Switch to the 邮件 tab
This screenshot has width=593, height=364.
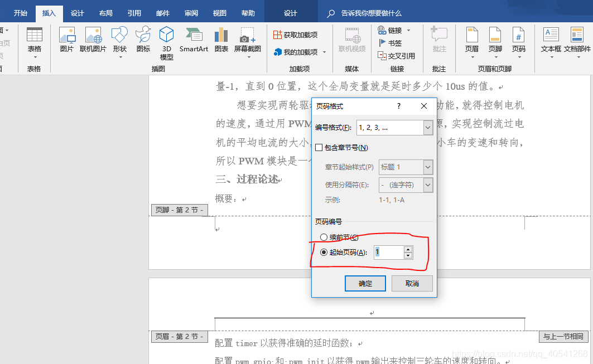pyautogui.click(x=163, y=13)
